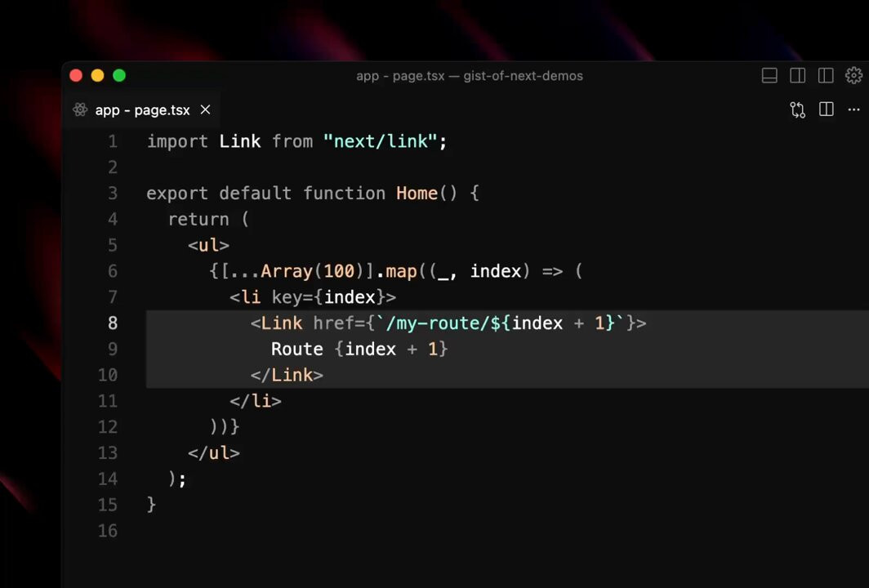Click the React file icon on the tab

pyautogui.click(x=80, y=109)
